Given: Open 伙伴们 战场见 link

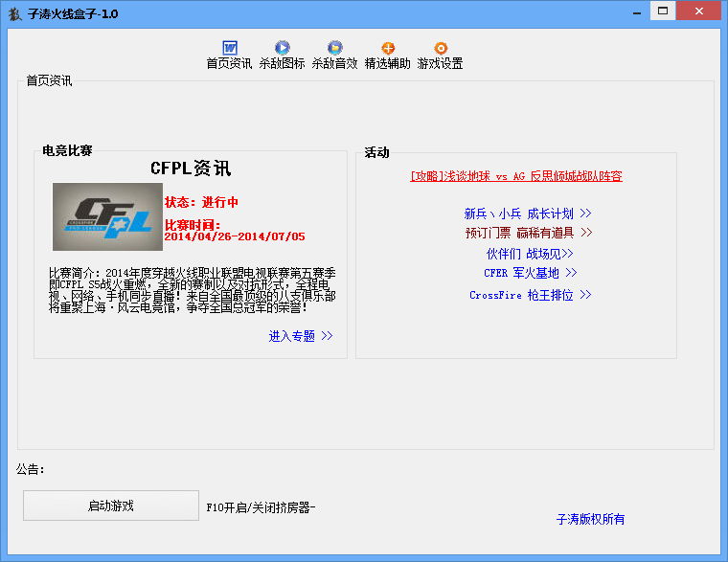Looking at the screenshot, I should click(530, 254).
